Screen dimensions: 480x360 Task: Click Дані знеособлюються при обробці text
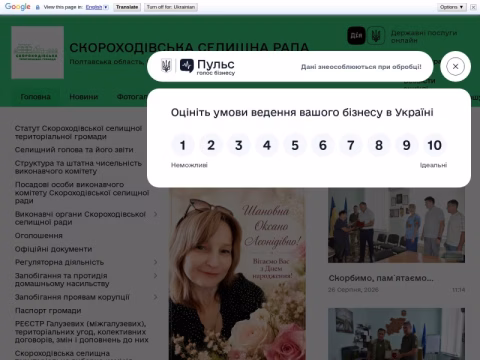click(x=361, y=67)
